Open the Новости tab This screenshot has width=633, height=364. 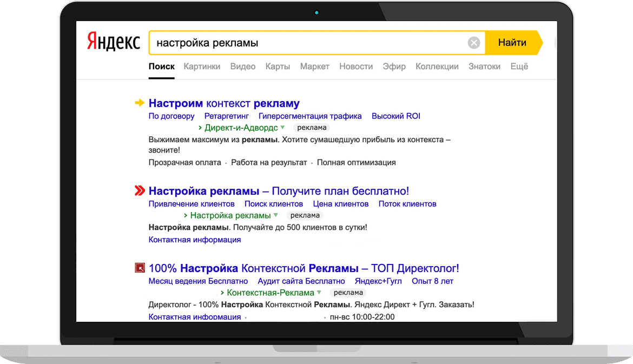[355, 66]
